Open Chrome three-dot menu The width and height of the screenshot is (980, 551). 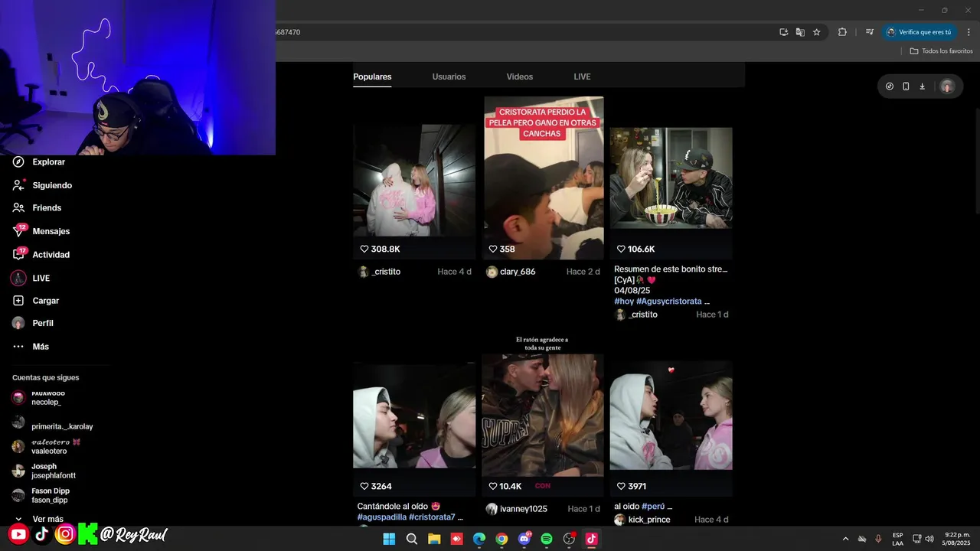(x=969, y=32)
